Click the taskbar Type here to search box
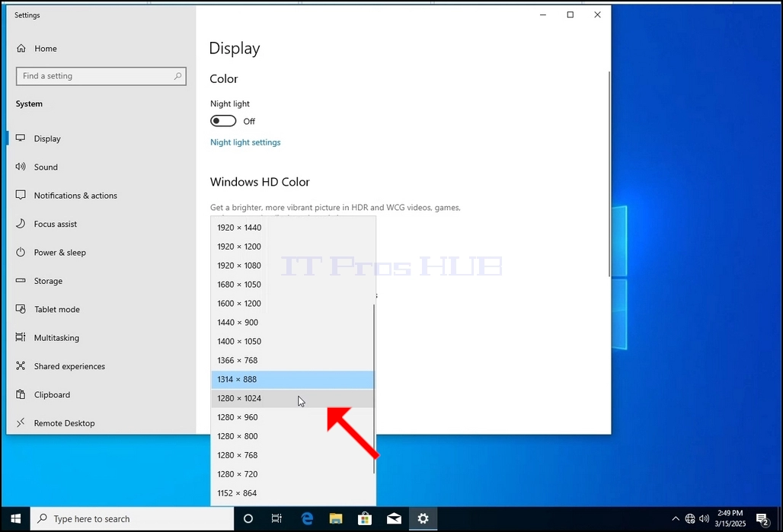Screen dimensions: 783x532 click(x=133, y=519)
